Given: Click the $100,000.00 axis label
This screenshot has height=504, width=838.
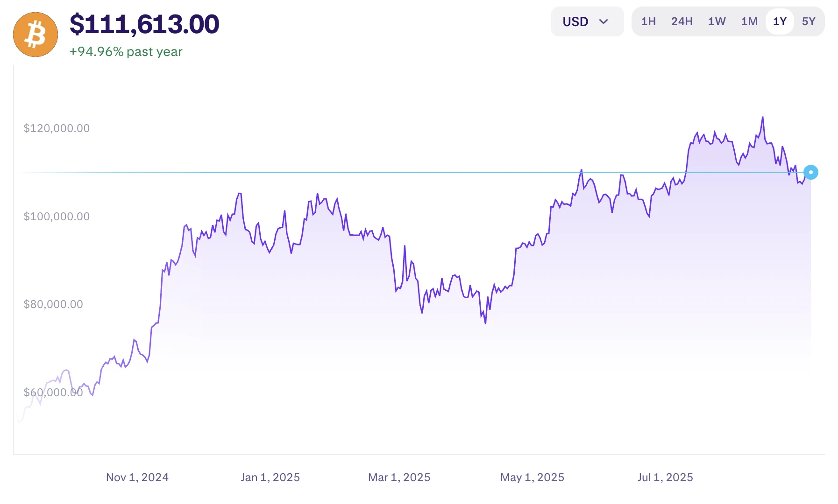Looking at the screenshot, I should (x=57, y=217).
